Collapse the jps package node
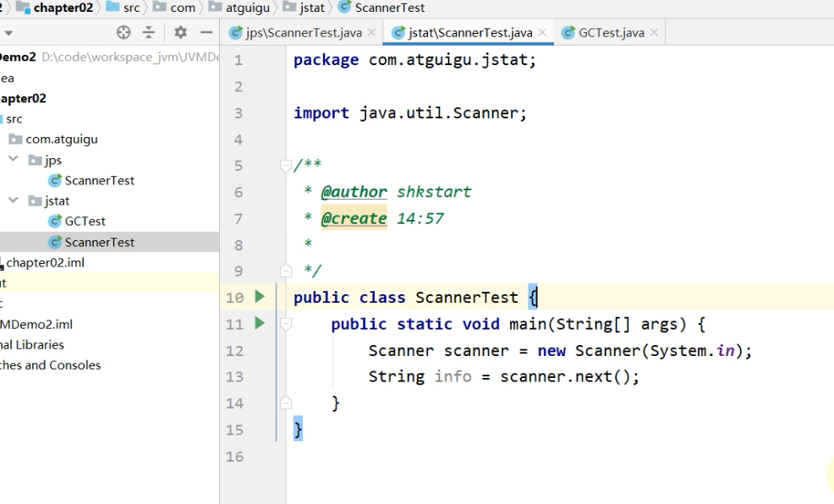 pyautogui.click(x=14, y=159)
